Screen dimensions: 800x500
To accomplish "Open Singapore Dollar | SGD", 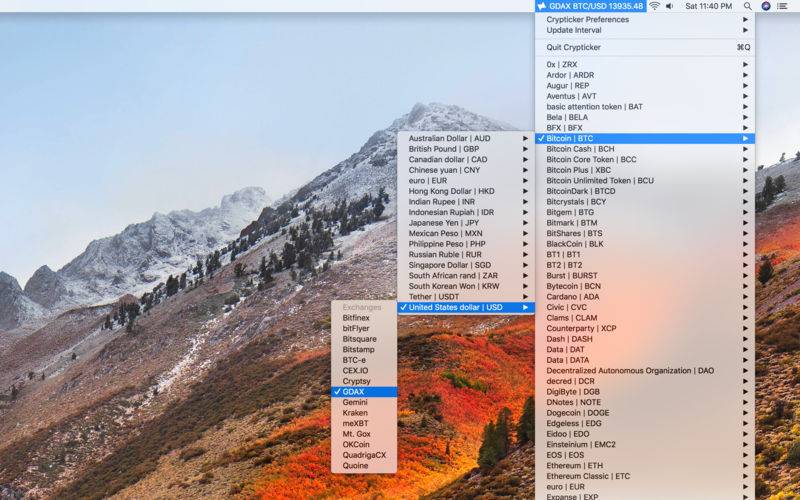I will tap(466, 265).
